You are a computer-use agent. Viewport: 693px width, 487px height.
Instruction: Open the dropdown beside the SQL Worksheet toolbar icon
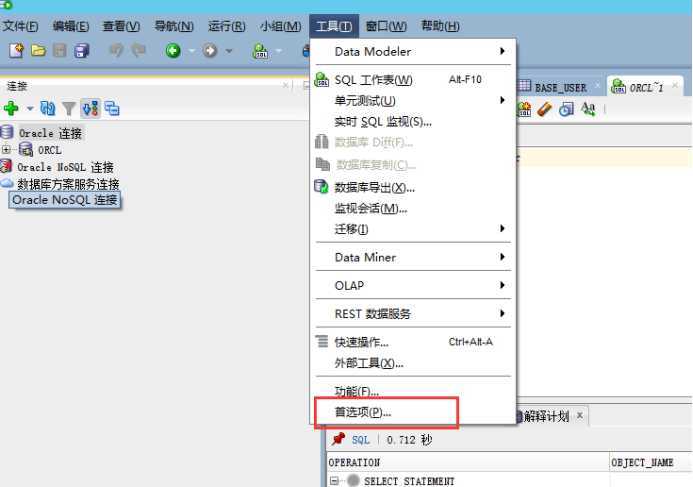click(x=278, y=51)
